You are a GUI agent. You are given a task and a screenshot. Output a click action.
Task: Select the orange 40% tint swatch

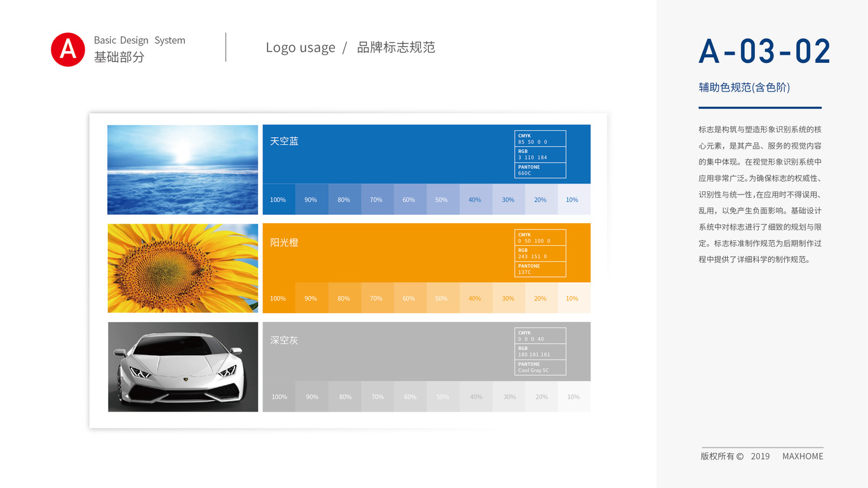pos(476,298)
